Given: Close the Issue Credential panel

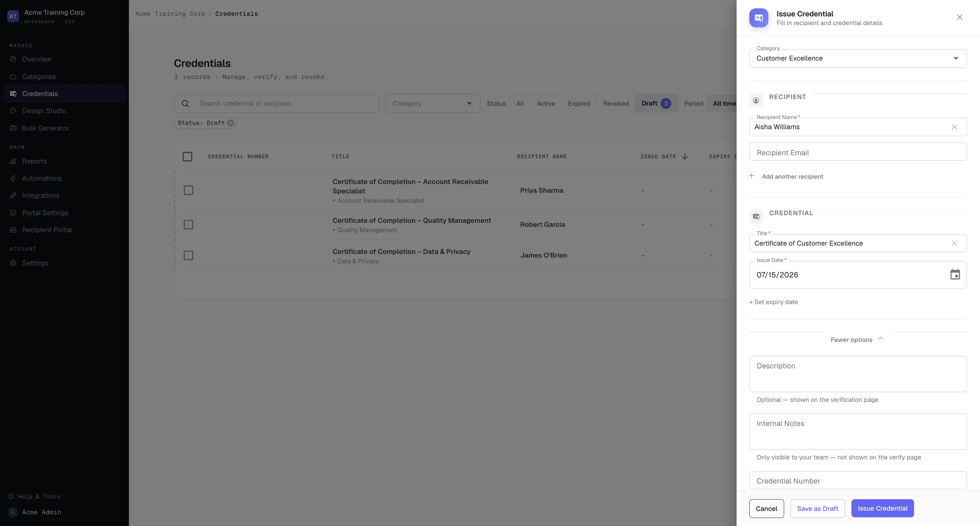Looking at the screenshot, I should click(x=960, y=17).
